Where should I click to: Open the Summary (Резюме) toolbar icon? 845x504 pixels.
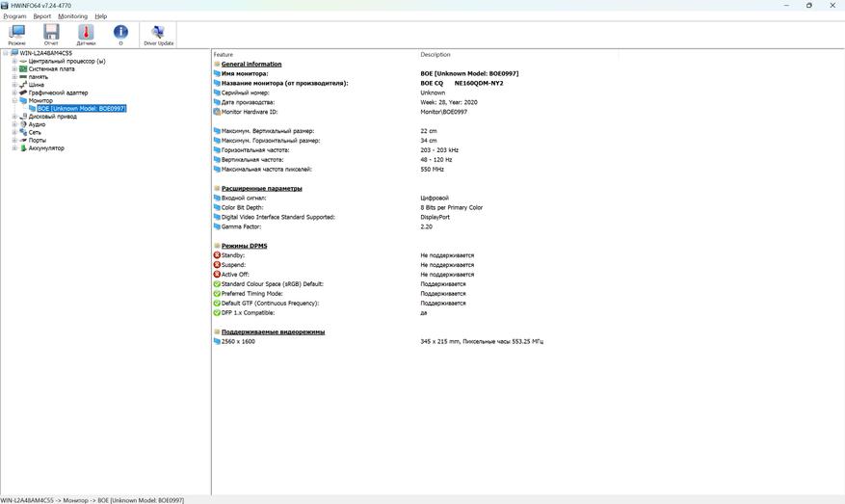pyautogui.click(x=16, y=35)
